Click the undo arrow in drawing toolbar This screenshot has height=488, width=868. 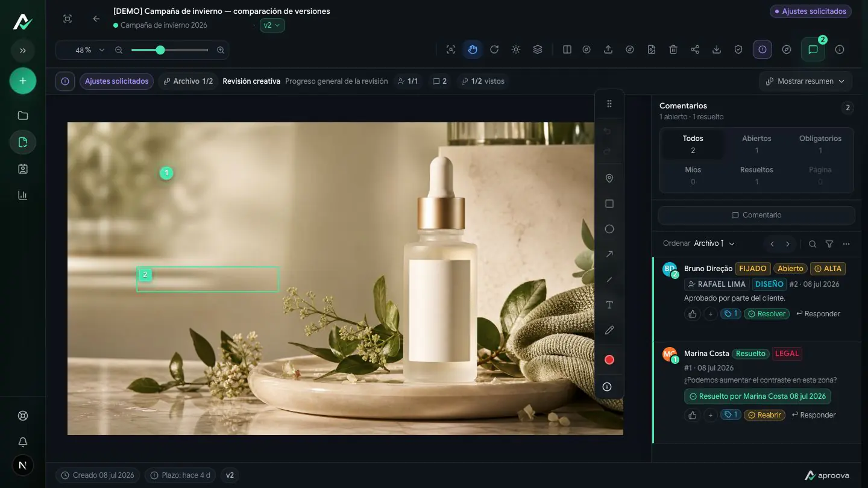point(608,131)
